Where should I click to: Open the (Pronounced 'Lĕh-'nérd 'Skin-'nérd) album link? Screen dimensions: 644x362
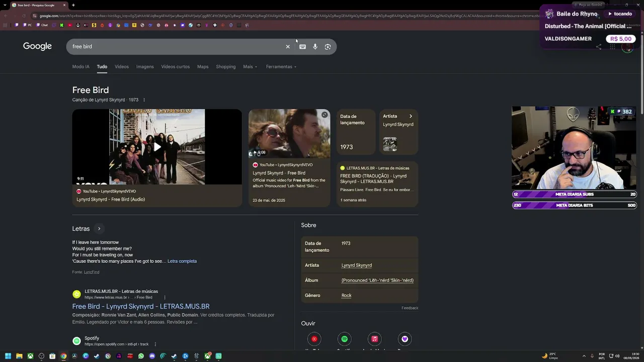click(377, 281)
